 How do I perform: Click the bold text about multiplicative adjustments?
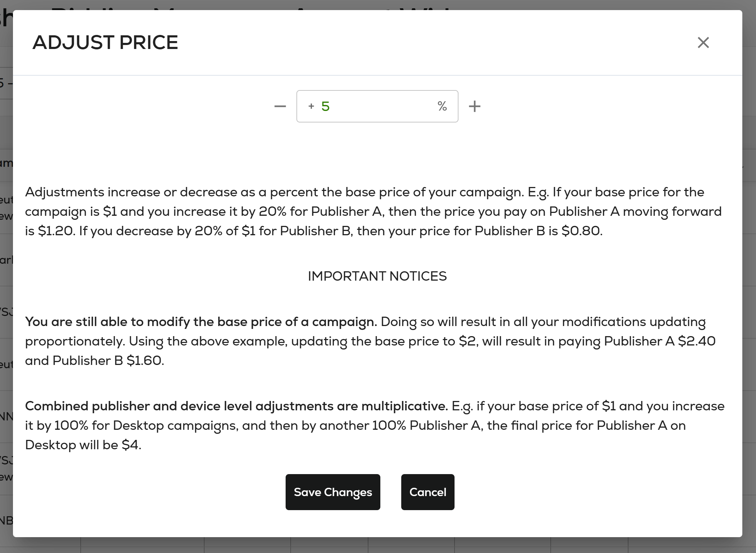[x=236, y=406]
